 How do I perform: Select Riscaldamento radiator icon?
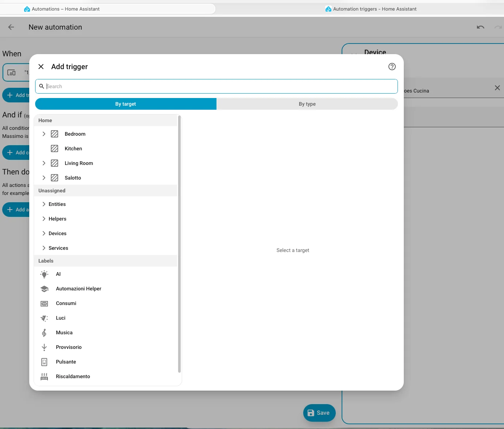click(44, 377)
